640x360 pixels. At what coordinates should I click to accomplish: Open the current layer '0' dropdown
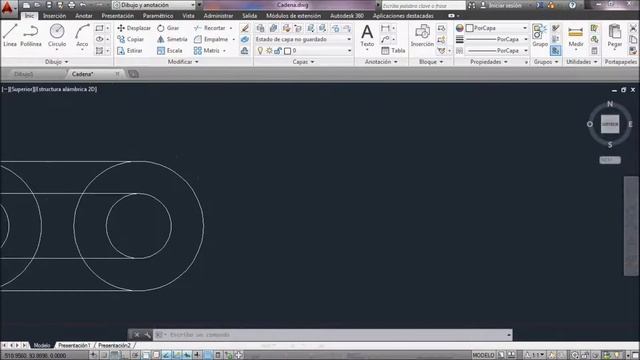[x=303, y=51]
